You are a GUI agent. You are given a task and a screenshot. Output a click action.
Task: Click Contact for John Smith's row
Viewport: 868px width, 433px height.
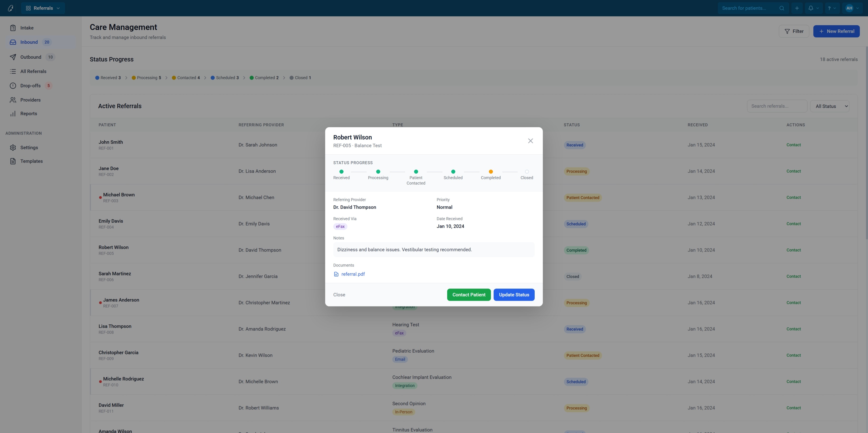tap(794, 145)
